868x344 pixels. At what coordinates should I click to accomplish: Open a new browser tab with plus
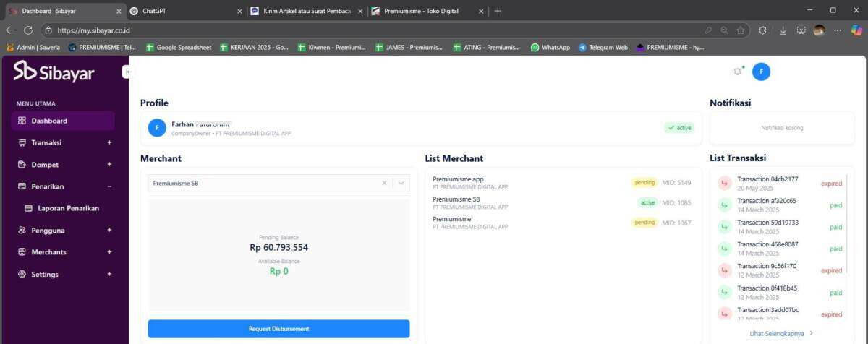click(x=498, y=11)
